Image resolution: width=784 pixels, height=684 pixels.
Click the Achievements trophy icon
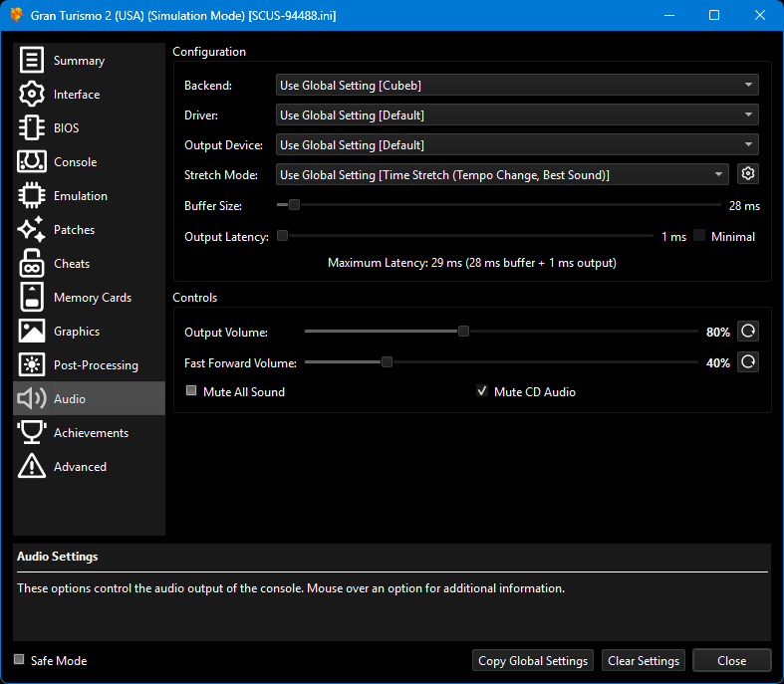point(32,433)
